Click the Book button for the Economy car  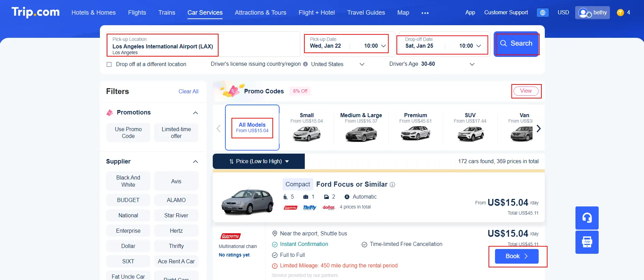516,256
